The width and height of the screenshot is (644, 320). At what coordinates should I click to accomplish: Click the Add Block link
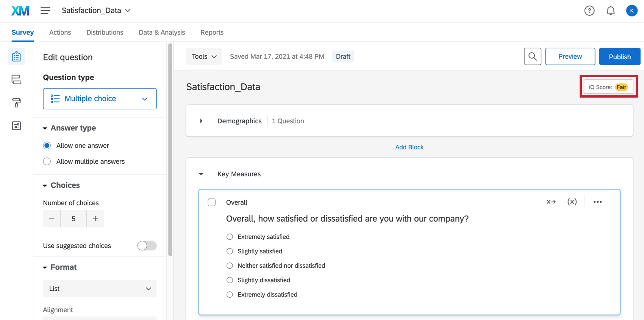(409, 147)
